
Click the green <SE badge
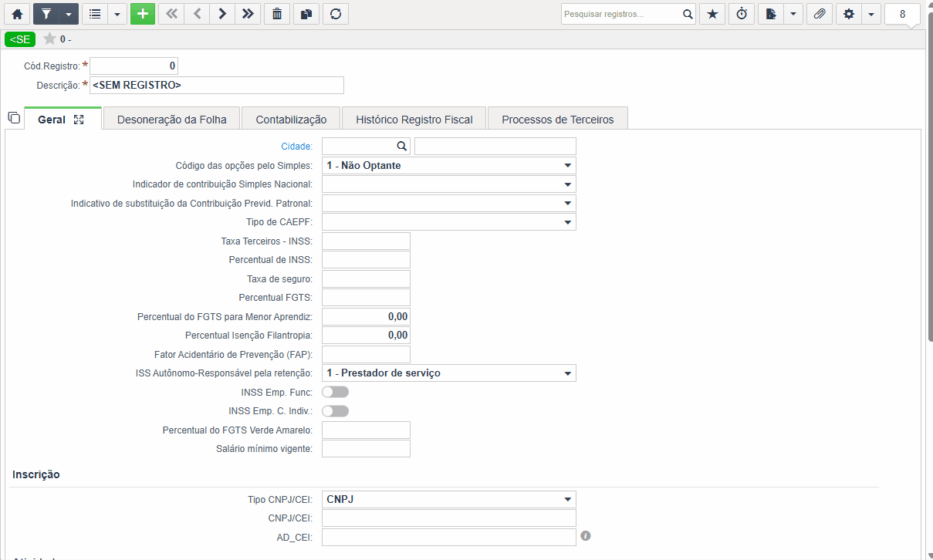pyautogui.click(x=20, y=39)
